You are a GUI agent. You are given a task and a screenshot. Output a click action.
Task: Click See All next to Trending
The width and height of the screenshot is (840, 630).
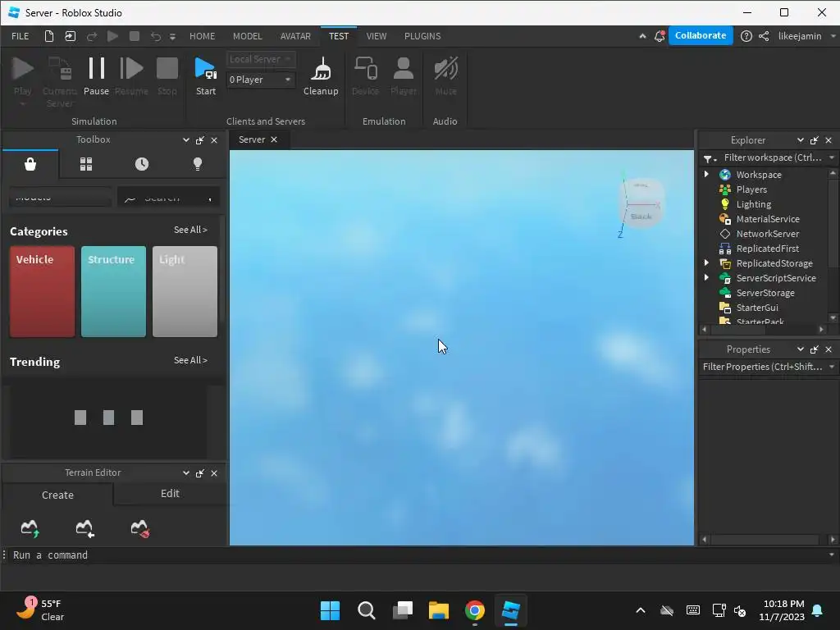(x=190, y=361)
